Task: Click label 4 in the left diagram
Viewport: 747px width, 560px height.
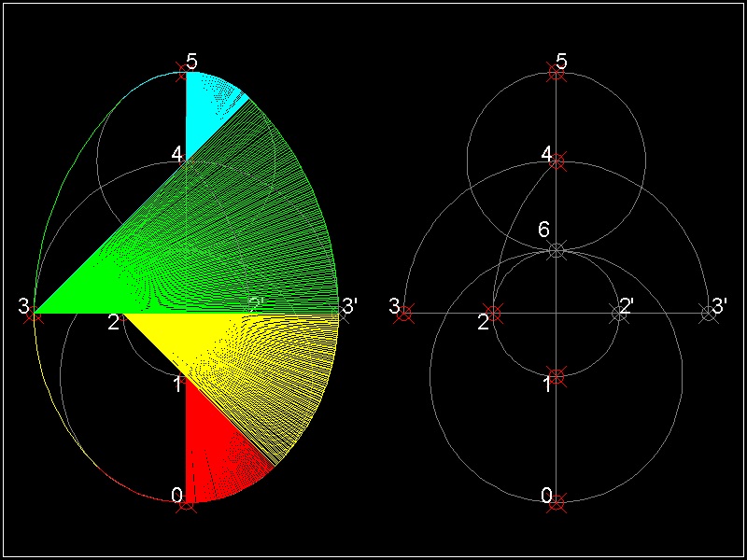Action: coord(176,152)
